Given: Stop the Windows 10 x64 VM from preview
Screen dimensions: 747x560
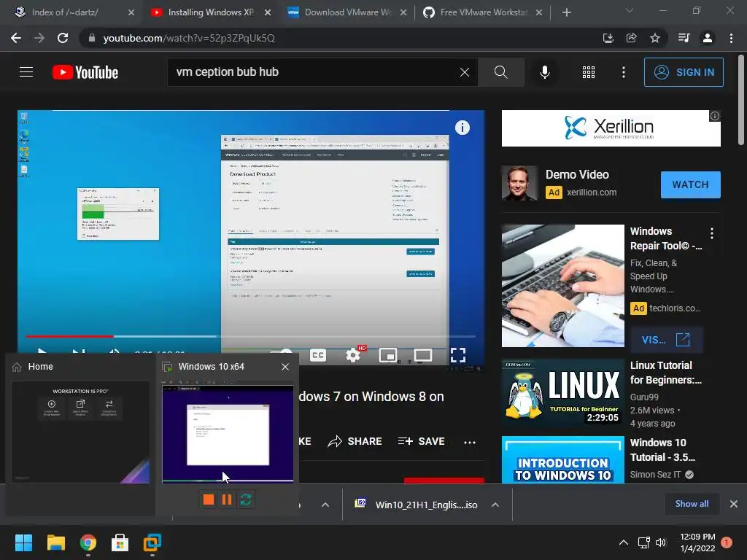Looking at the screenshot, I should pos(208,499).
